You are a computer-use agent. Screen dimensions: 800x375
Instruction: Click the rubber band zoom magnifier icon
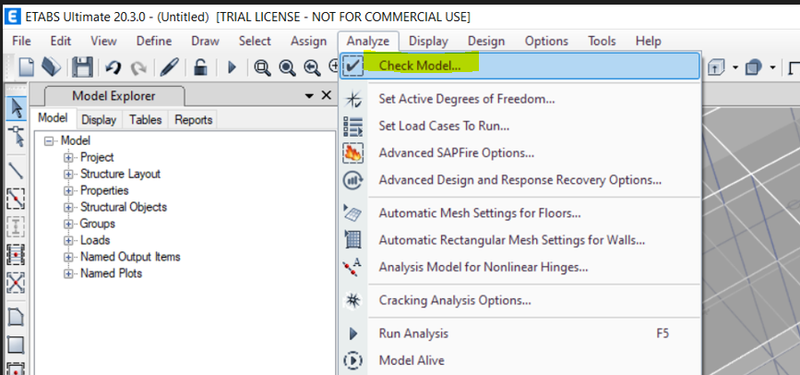[262, 67]
